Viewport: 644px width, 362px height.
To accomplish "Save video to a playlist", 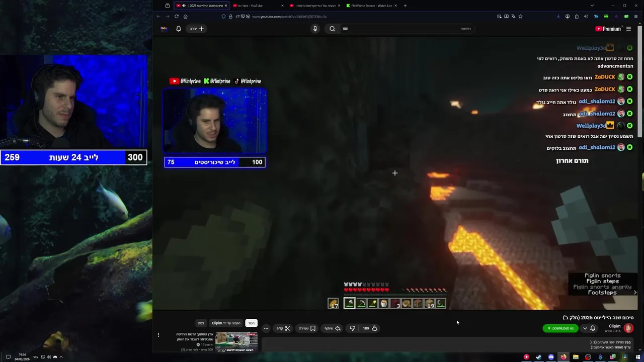I will [x=307, y=328].
